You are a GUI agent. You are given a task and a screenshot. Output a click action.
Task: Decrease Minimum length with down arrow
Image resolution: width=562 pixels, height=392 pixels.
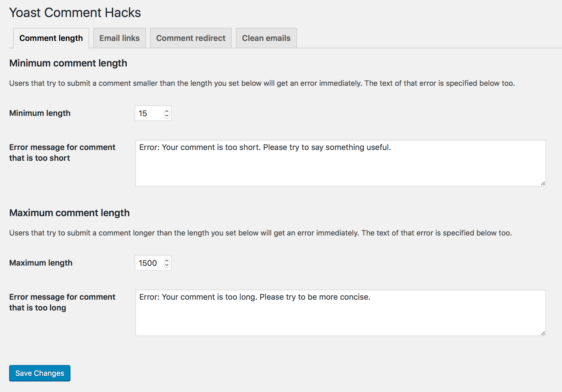pyautogui.click(x=167, y=116)
